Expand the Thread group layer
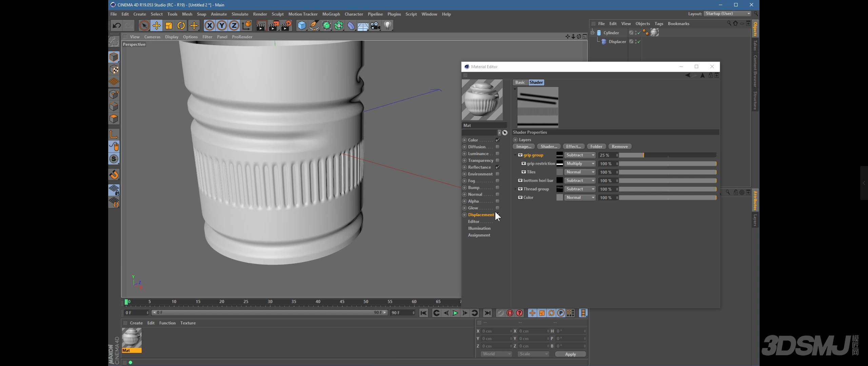This screenshot has height=366, width=868. coord(515,189)
